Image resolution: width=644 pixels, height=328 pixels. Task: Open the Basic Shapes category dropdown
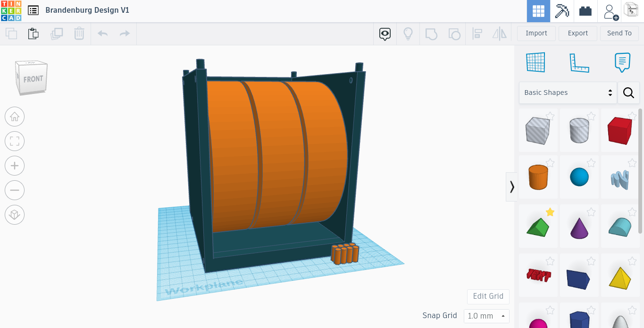pos(568,93)
